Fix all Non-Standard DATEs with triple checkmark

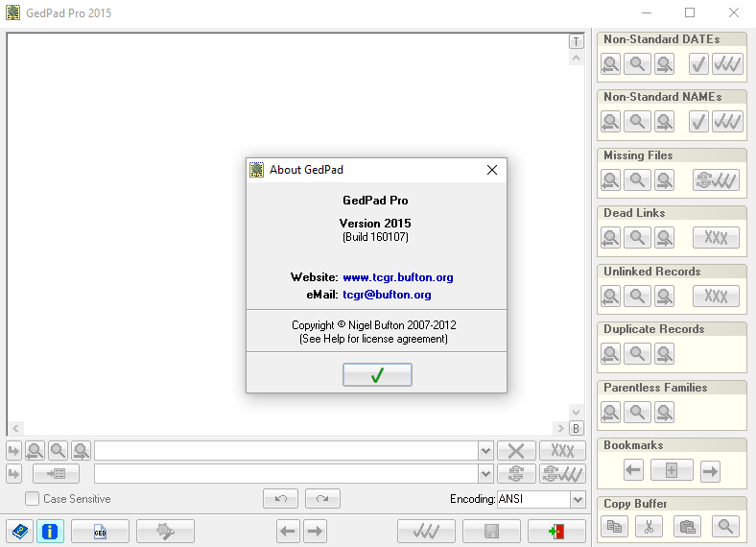click(x=727, y=64)
